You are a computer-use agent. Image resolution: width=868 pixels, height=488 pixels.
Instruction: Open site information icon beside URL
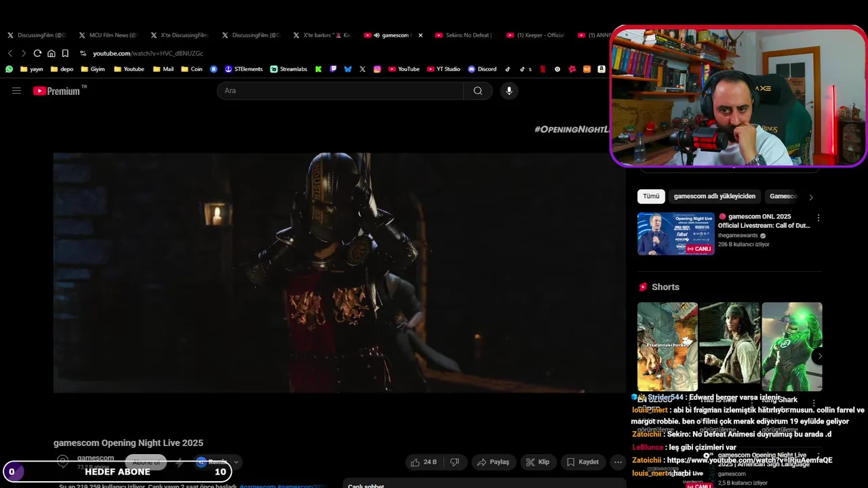83,53
